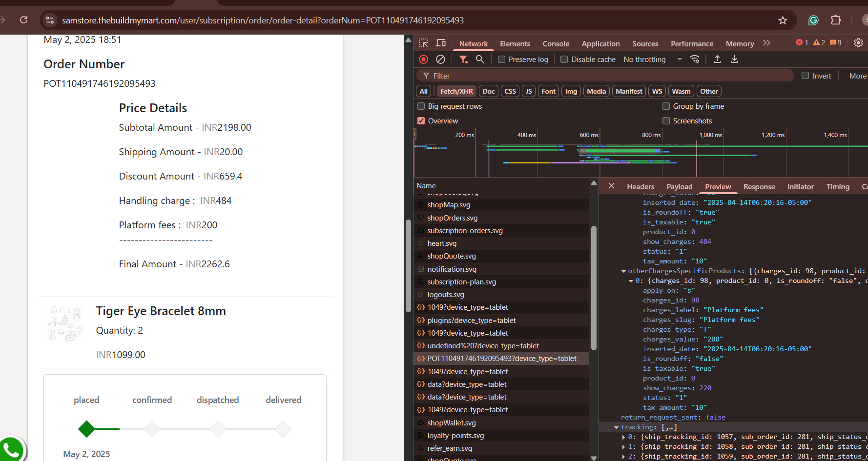Check the Invert filter checkbox

[x=806, y=76]
